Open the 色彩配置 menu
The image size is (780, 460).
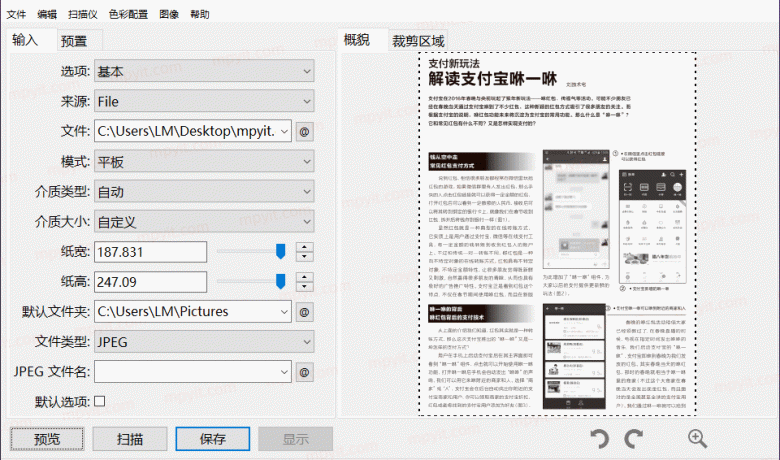coord(128,14)
